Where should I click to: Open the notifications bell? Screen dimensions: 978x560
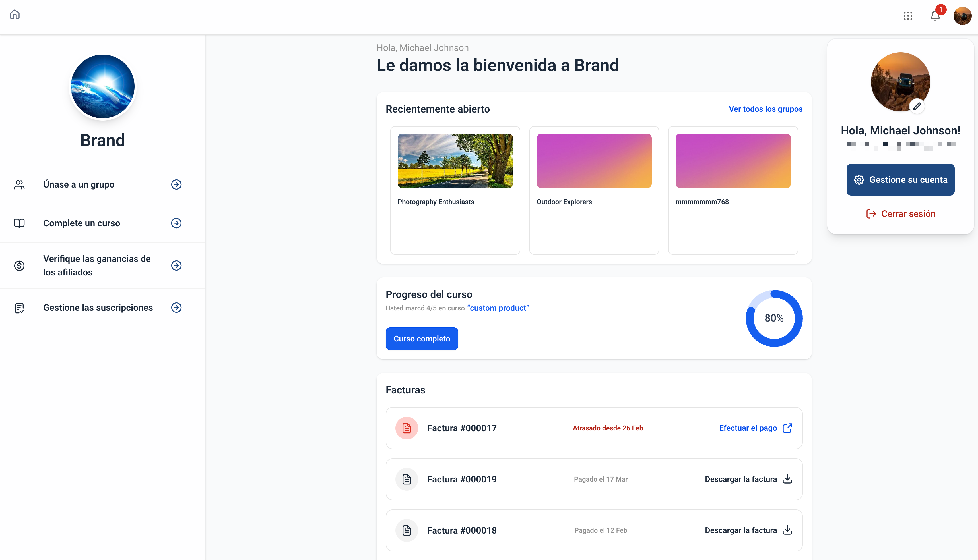point(935,16)
